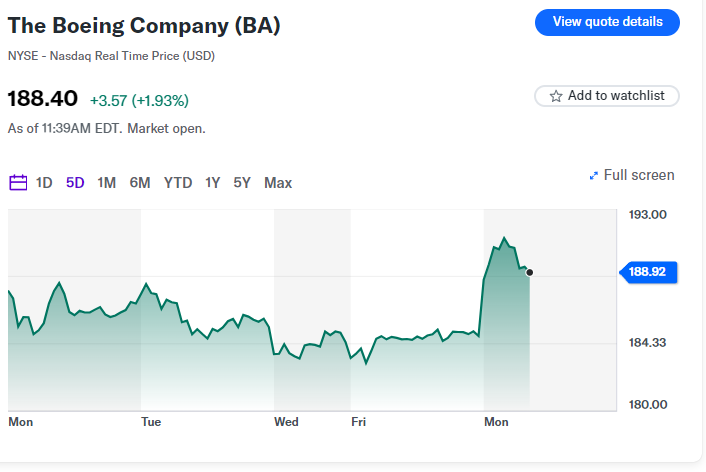Click the Tue label on chart axis
Screen dimensions: 706x472
(151, 422)
